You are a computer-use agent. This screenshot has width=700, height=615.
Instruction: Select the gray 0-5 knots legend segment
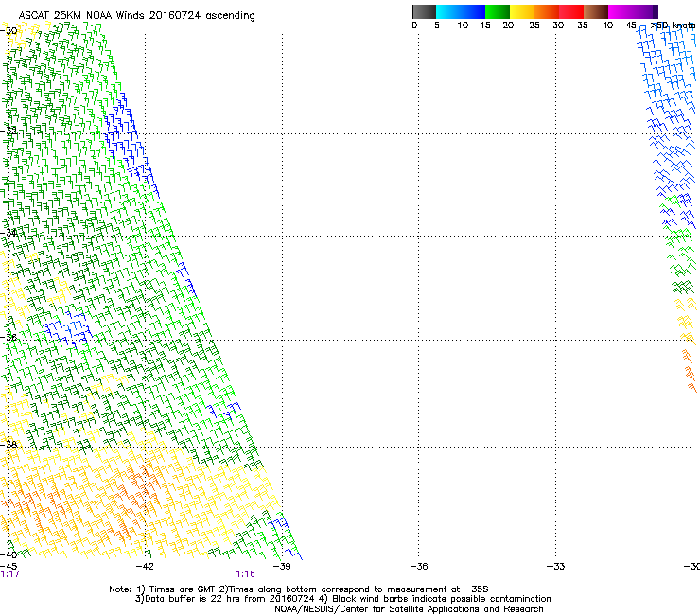[x=424, y=11]
